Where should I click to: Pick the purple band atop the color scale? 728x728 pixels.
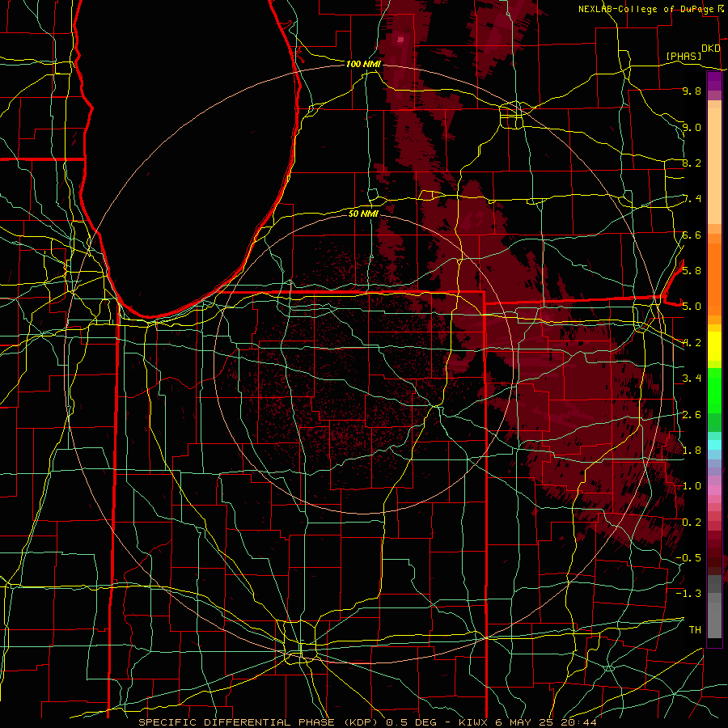(714, 81)
